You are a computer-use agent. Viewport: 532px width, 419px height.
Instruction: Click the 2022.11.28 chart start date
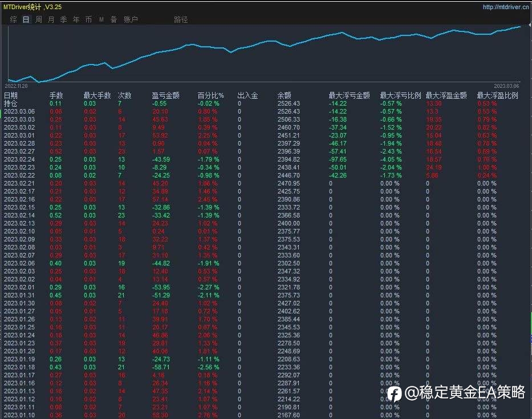click(x=17, y=86)
